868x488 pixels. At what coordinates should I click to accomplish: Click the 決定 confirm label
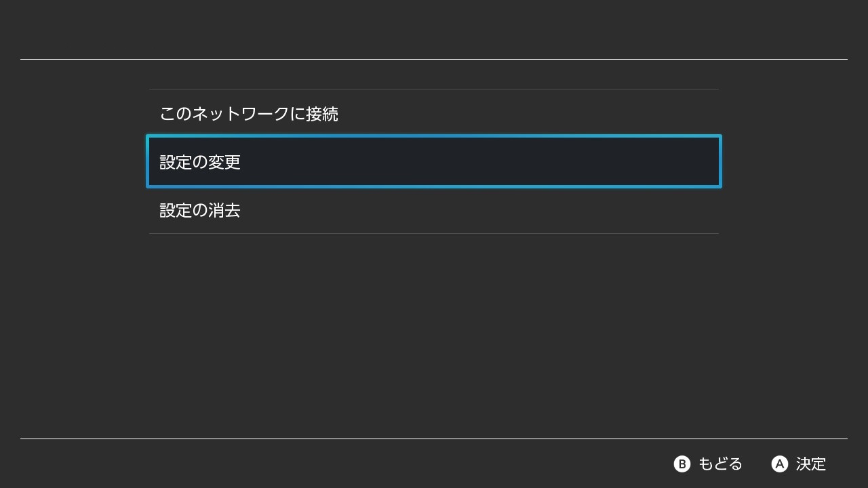pos(811,464)
